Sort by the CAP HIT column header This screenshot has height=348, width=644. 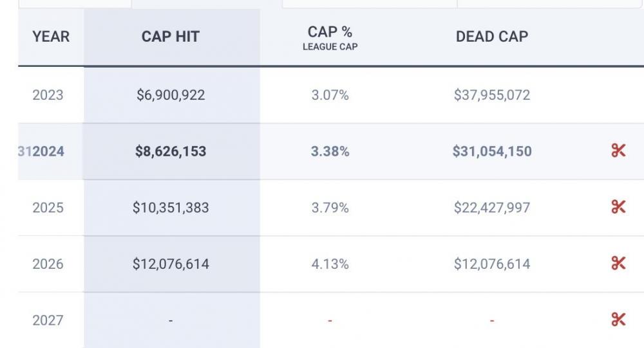click(171, 37)
